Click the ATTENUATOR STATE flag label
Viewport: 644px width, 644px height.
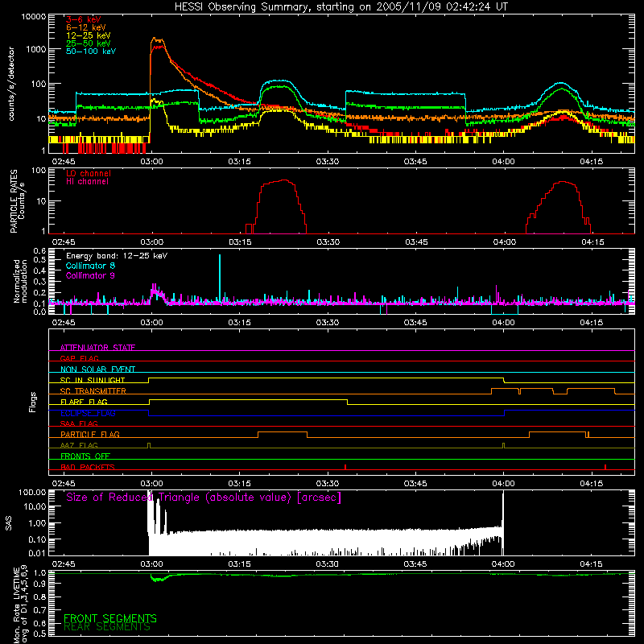coord(97,348)
